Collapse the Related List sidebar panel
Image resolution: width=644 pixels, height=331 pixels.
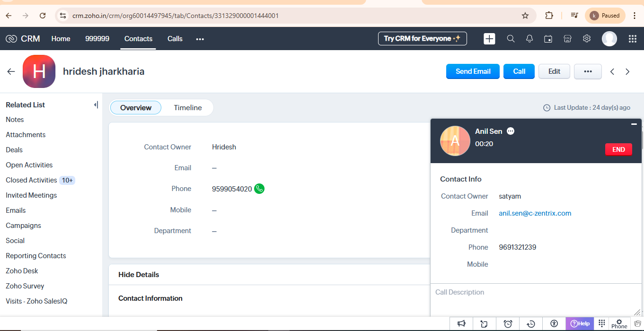coord(96,105)
